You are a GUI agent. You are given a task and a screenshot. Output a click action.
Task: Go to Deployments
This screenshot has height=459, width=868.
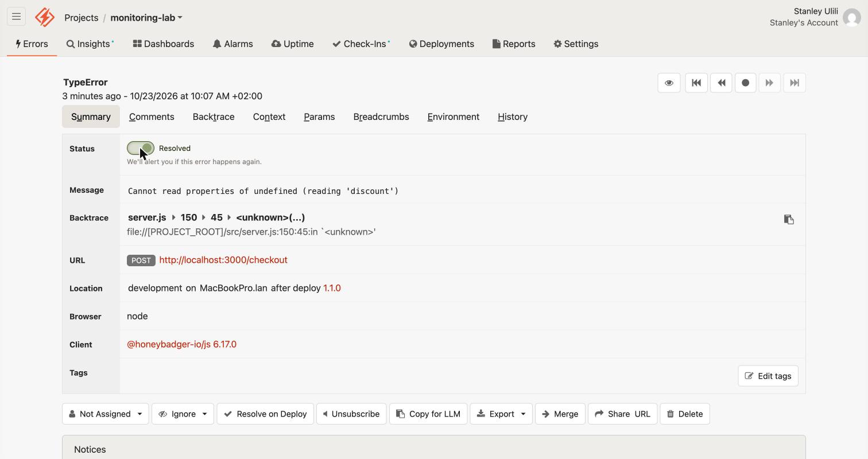(441, 44)
